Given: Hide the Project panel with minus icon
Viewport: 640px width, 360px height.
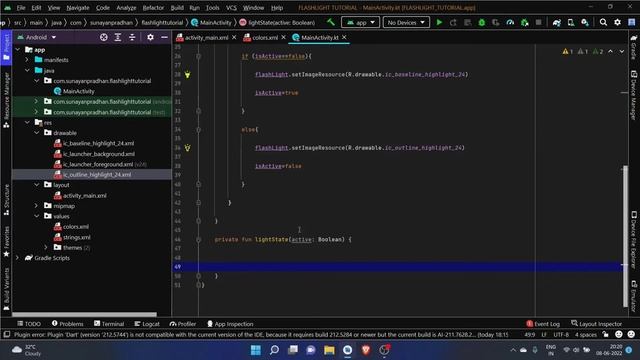Looking at the screenshot, I should [164, 37].
